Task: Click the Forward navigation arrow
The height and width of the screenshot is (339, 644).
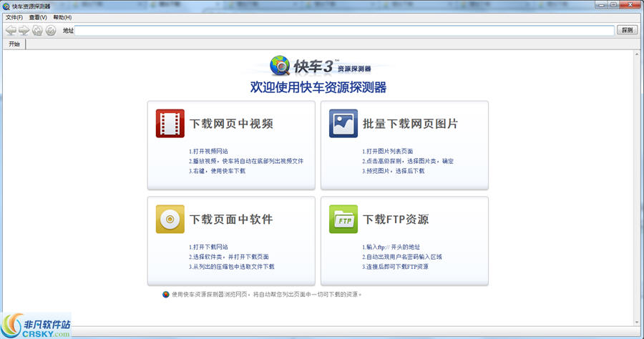Action: 24,30
